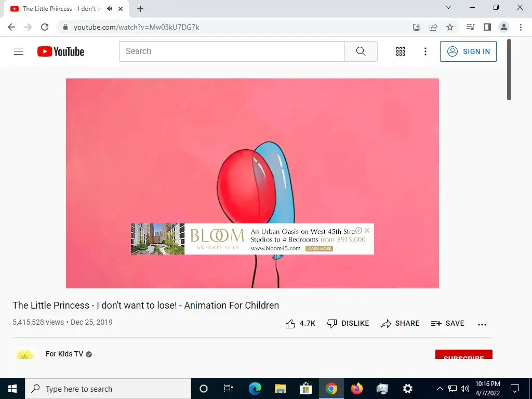
Task: Click the Bloom ad building thumbnail
Action: [158, 239]
